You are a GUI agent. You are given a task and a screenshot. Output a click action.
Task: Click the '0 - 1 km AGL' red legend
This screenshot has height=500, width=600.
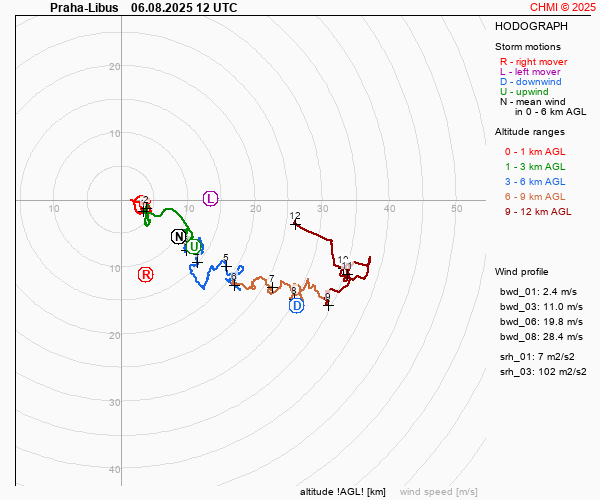tap(535, 151)
